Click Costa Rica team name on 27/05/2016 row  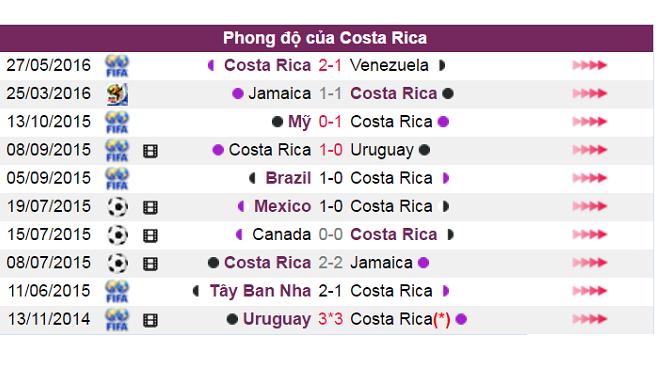point(267,65)
